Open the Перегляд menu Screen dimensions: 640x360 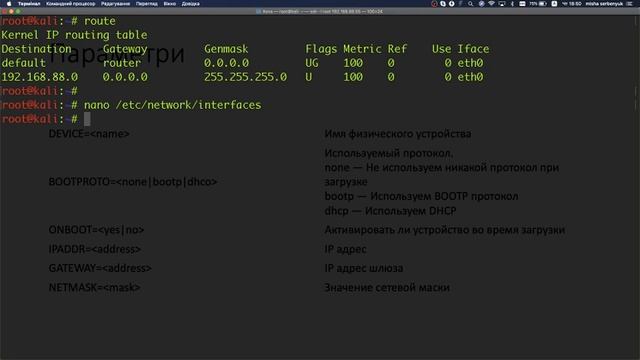(147, 4)
